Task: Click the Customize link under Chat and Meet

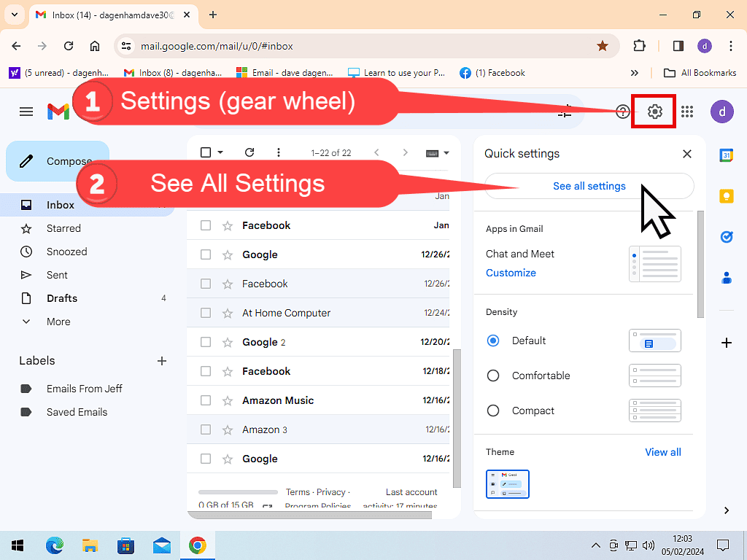Action: click(511, 273)
